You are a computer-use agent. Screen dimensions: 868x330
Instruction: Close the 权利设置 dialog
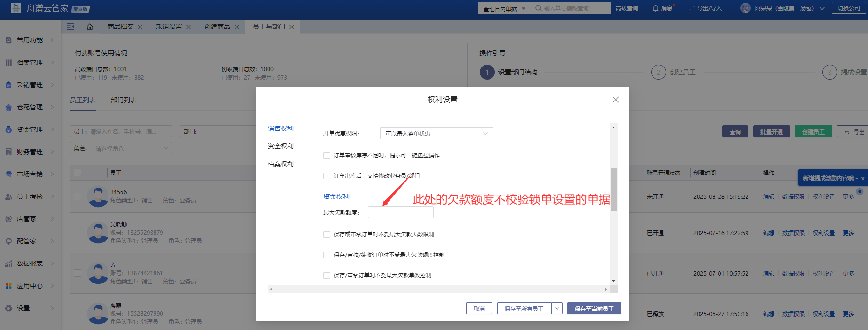point(615,100)
